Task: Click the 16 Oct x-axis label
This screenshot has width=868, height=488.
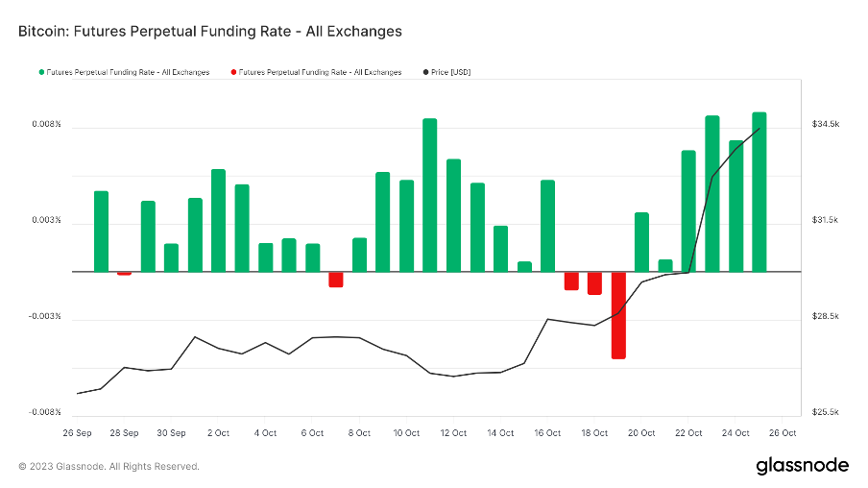Action: (547, 433)
